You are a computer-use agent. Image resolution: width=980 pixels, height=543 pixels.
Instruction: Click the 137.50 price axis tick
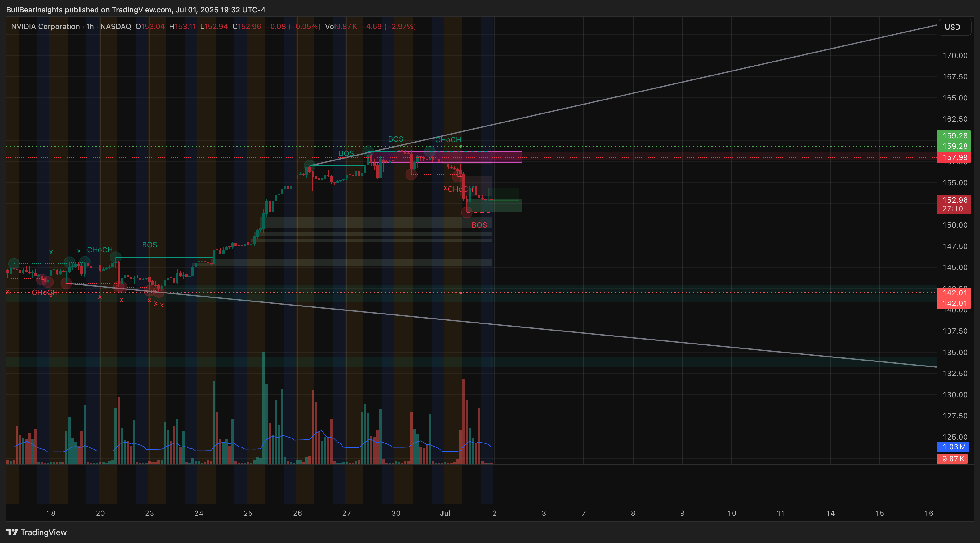point(955,331)
